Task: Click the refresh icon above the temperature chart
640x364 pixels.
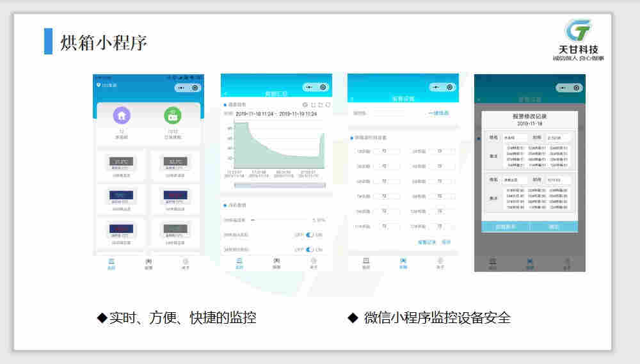Action: coord(328,105)
